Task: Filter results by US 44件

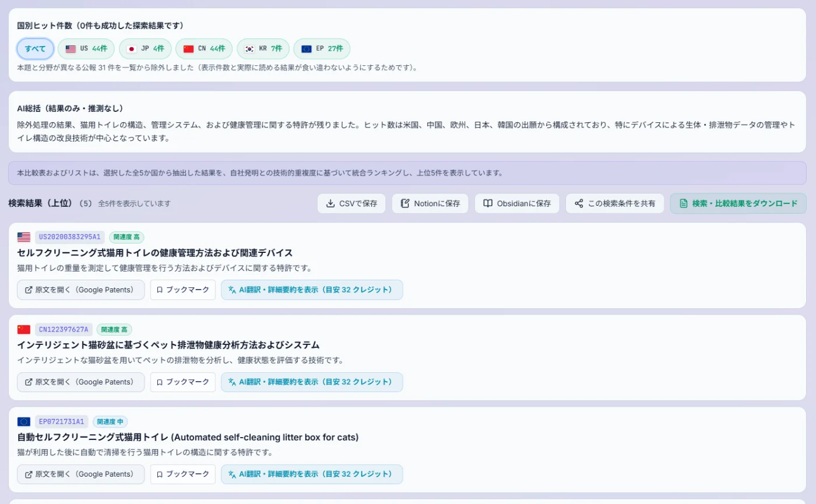Action: (x=86, y=49)
